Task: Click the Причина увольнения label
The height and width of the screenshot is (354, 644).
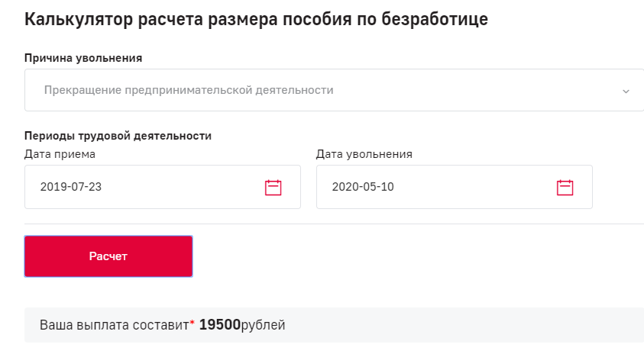Action: pos(83,58)
